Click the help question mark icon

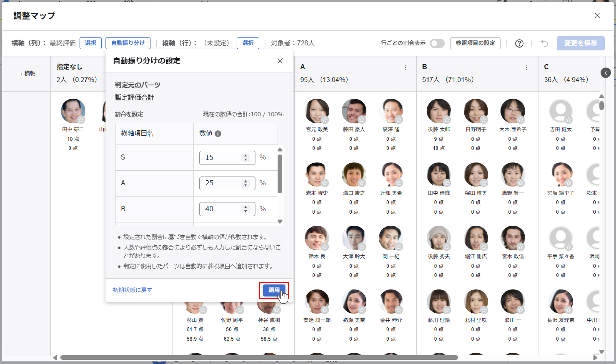[519, 43]
